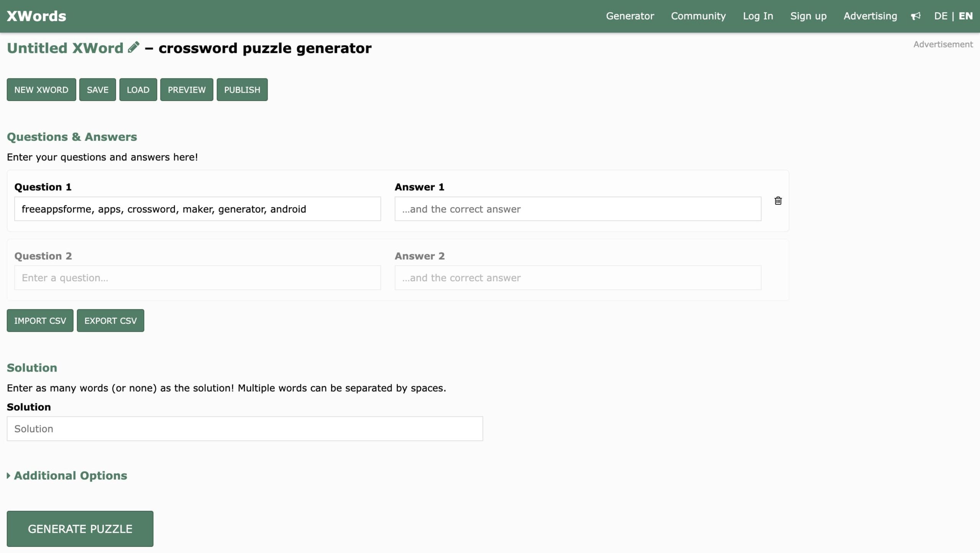Click the SAVE button
The height and width of the screenshot is (553, 980).
pos(98,90)
